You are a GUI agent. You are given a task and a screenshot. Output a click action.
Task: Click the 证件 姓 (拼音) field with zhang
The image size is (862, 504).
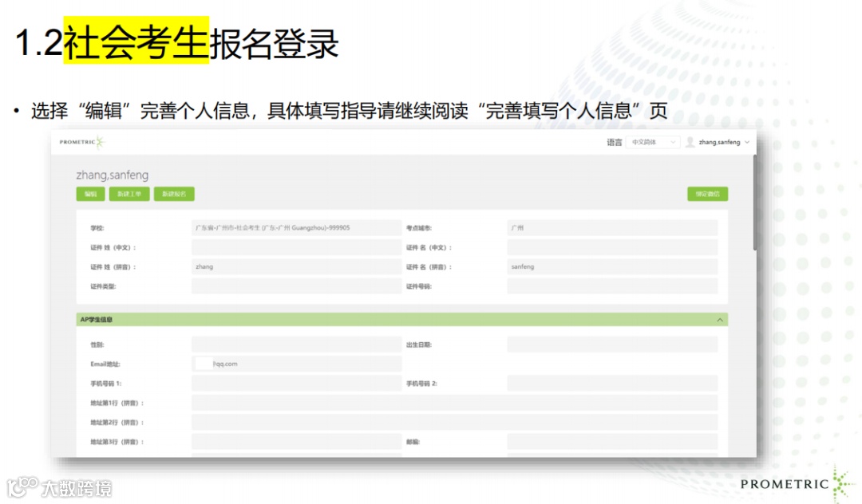coord(296,266)
